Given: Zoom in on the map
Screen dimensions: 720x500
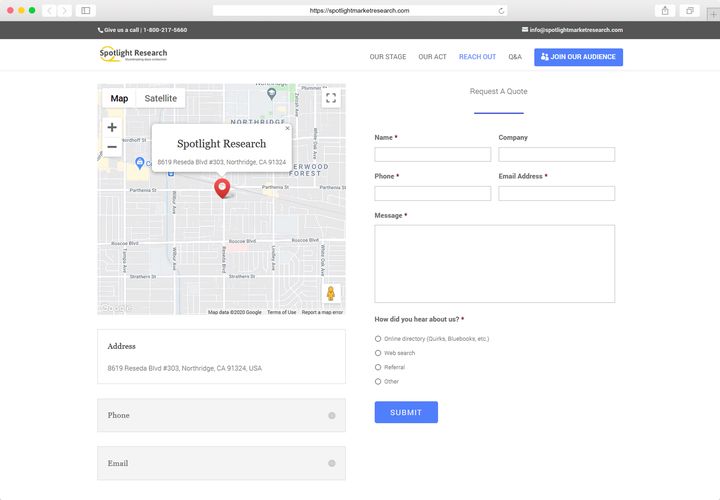Looking at the screenshot, I should [x=112, y=127].
